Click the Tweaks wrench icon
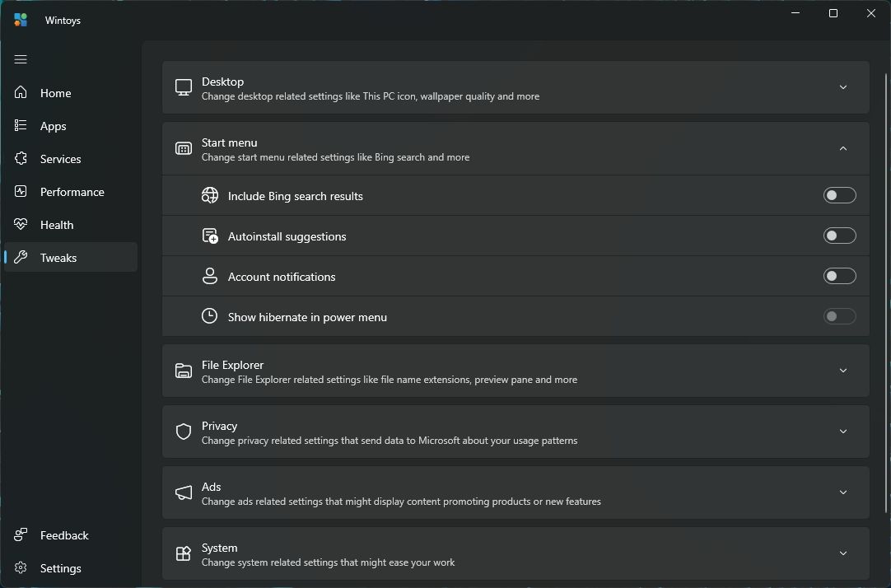This screenshot has width=891, height=588. tap(21, 257)
